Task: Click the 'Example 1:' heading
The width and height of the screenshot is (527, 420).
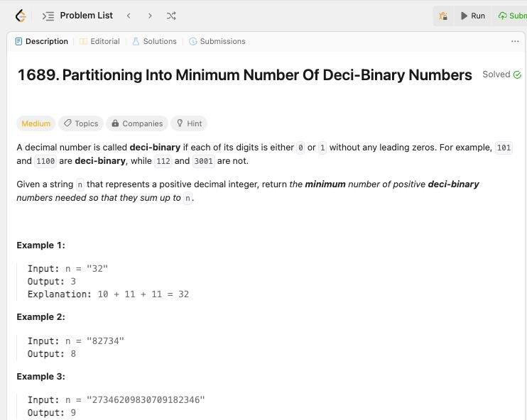Action: point(40,245)
